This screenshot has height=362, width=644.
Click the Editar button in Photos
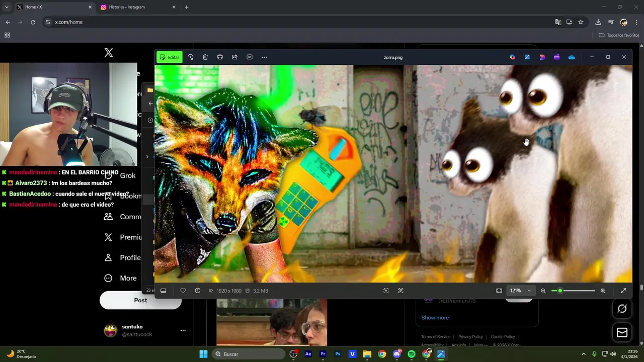click(170, 57)
